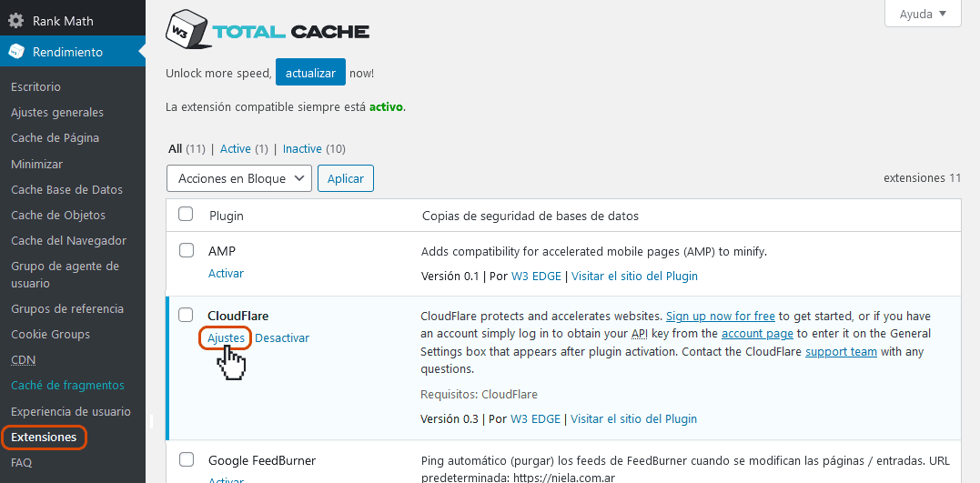980x483 pixels.
Task: Select the CloudFlare extension checkbox
Action: click(186, 315)
